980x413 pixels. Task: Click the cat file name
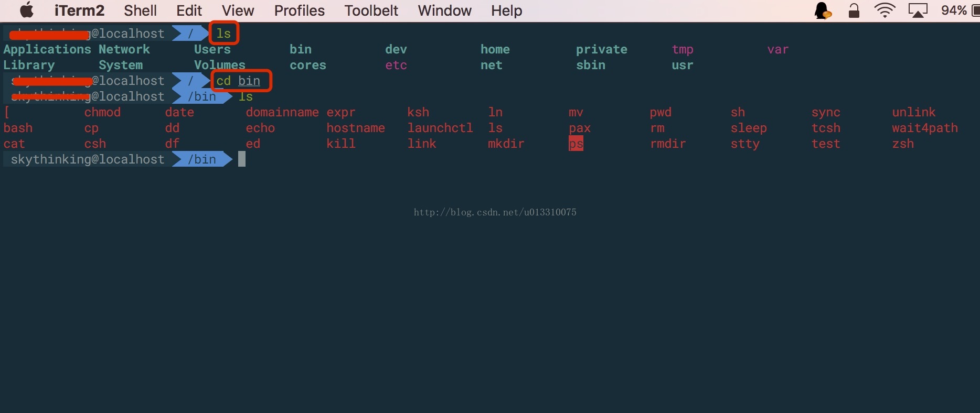(15, 144)
